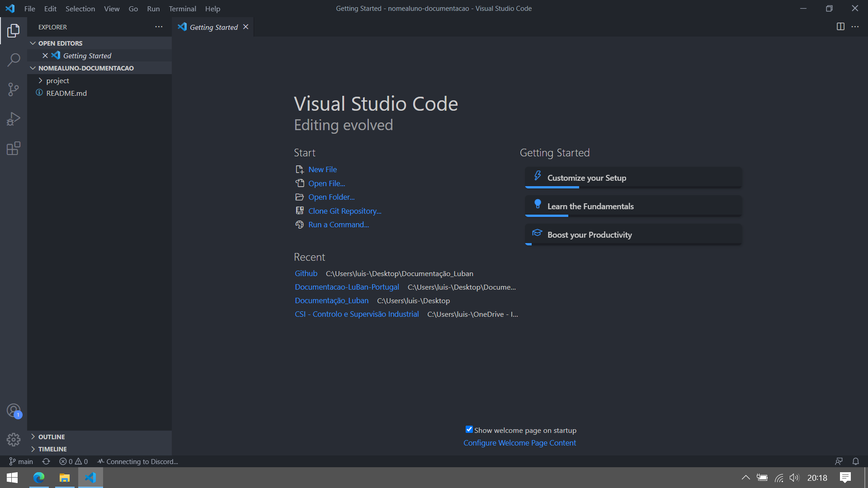Open the Wi-Fi network tray icon

click(779, 478)
